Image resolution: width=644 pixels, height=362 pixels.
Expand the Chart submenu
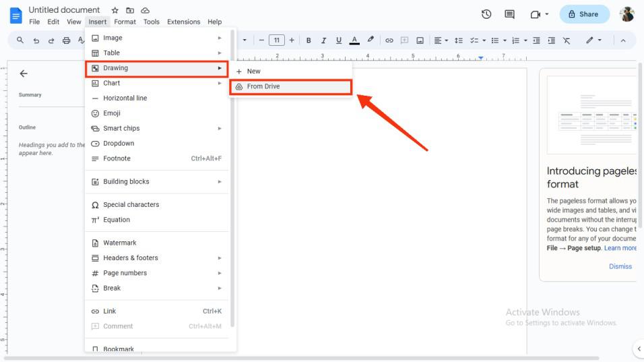pos(156,84)
